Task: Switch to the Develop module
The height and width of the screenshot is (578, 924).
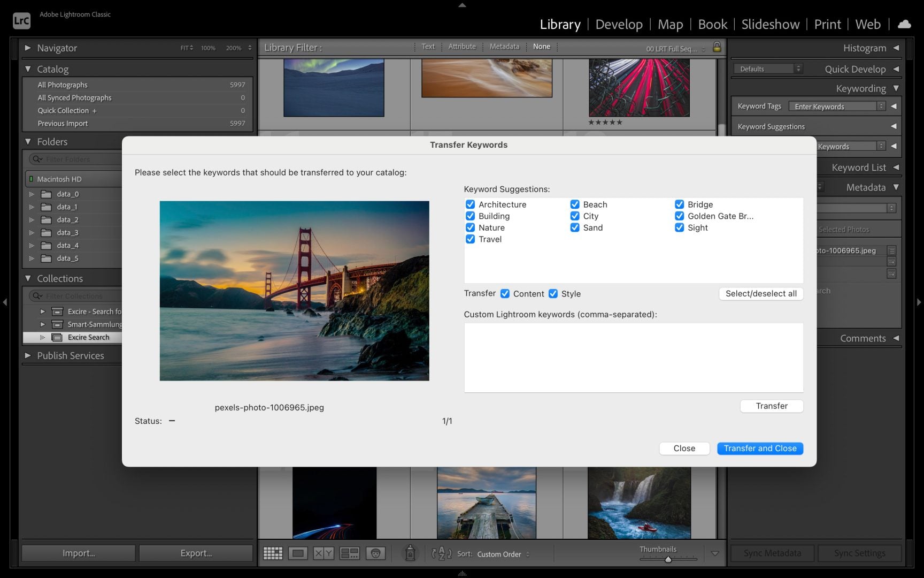Action: (619, 24)
